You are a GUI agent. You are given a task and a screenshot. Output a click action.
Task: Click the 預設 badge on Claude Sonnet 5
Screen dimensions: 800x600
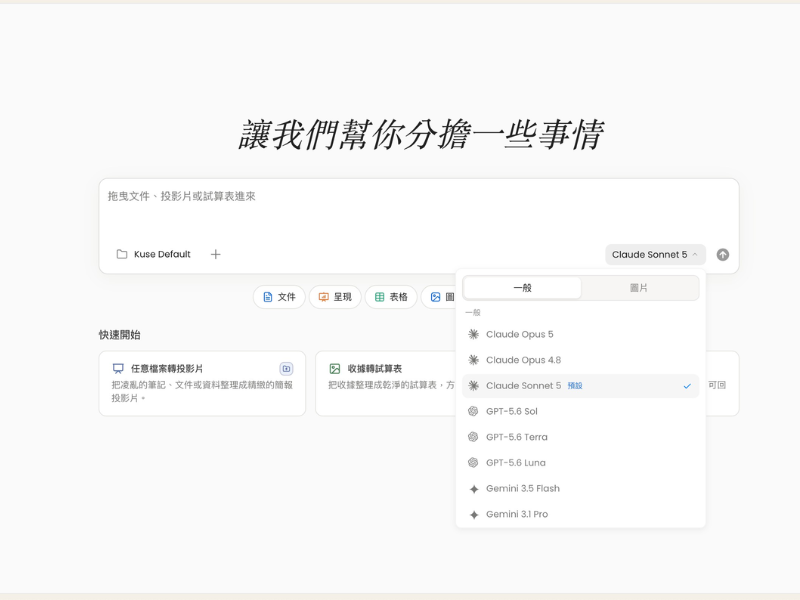575,386
